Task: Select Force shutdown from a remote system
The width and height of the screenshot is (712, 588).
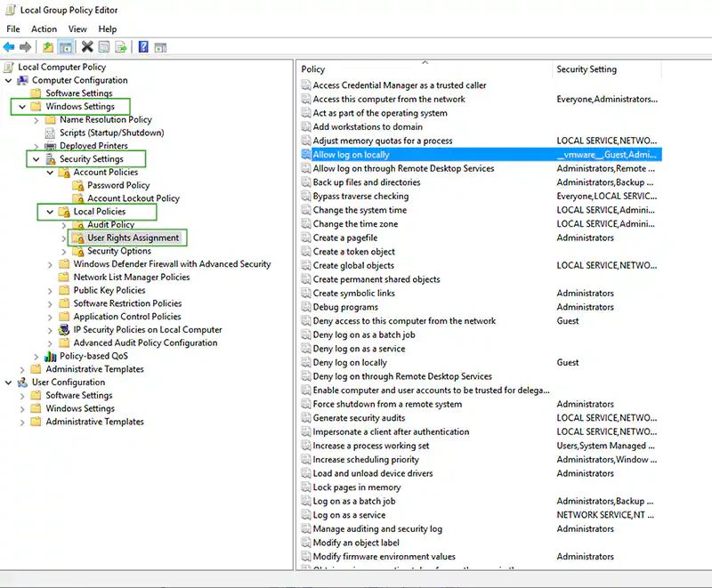Action: (387, 404)
